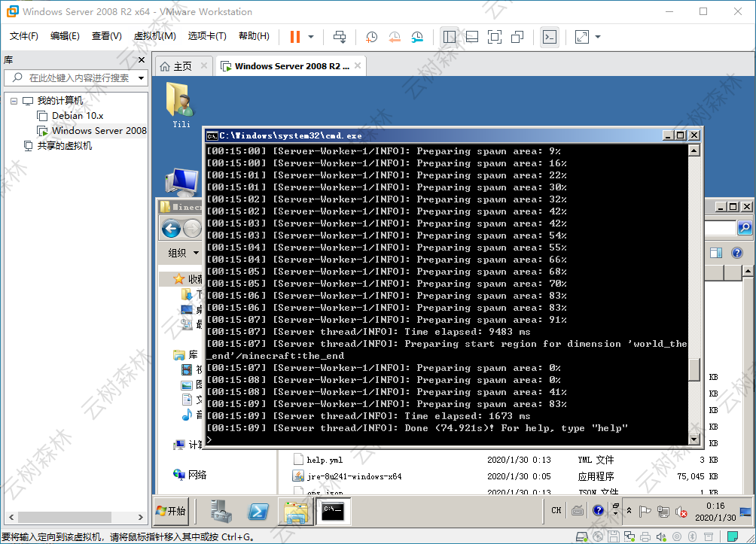Image resolution: width=756 pixels, height=544 pixels.
Task: Toggle the thumbnail bar view
Action: pos(472,37)
